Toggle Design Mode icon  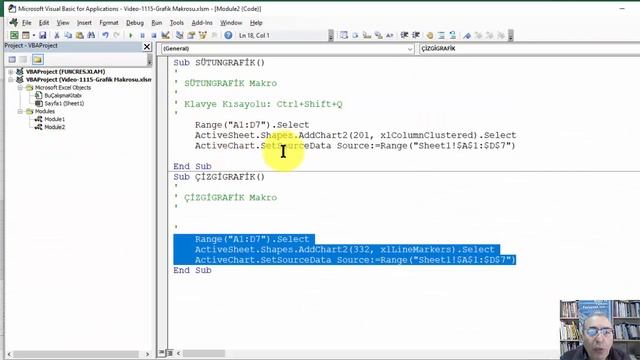click(165, 36)
